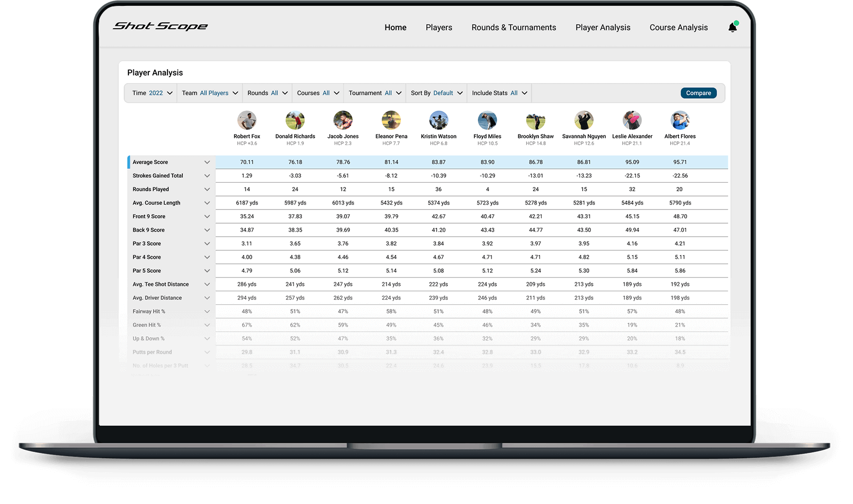
Task: Open the Time 2022 dropdown filter
Action: point(152,93)
